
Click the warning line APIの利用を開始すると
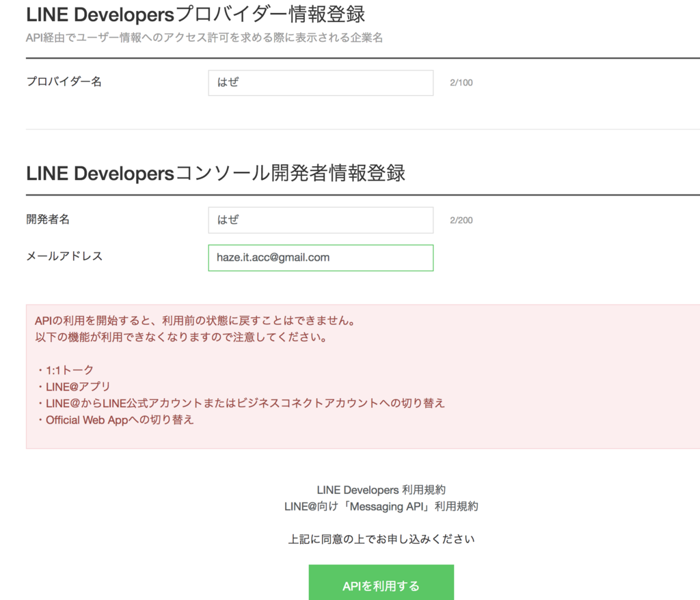(x=195, y=321)
